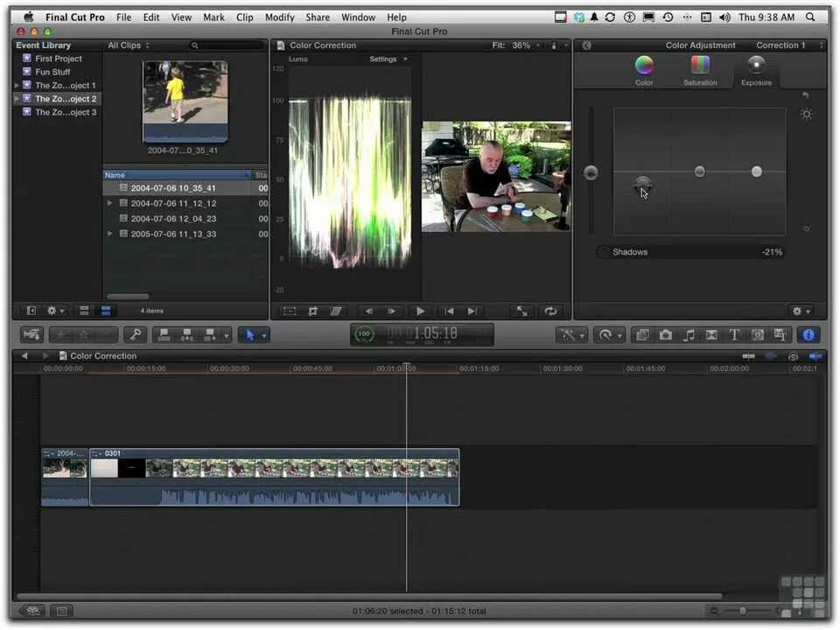Open the File menu
Viewport: 840px width, 630px height.
click(123, 17)
